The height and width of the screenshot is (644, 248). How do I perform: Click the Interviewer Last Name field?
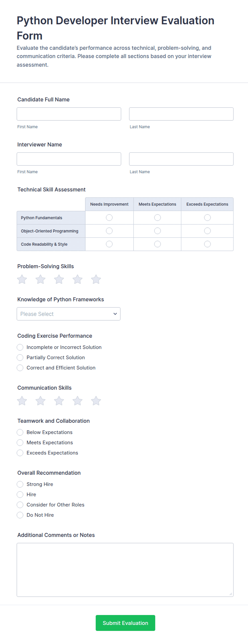[x=181, y=159]
